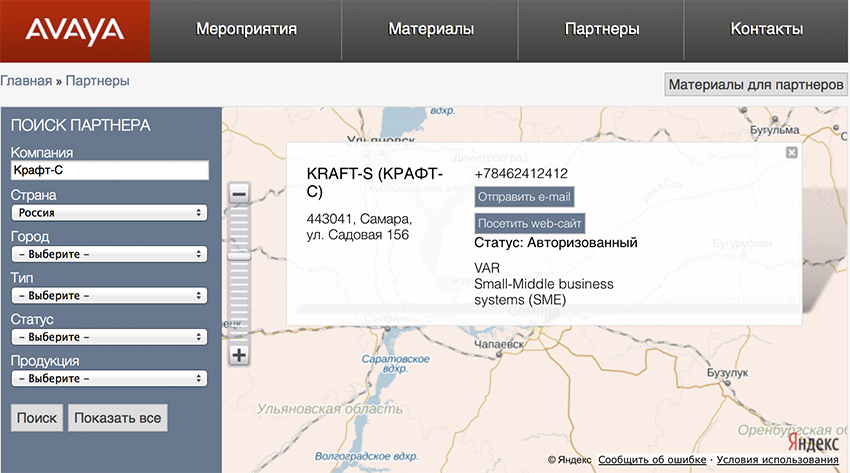Expand the Тип dropdown
The image size is (850, 473).
[110, 295]
